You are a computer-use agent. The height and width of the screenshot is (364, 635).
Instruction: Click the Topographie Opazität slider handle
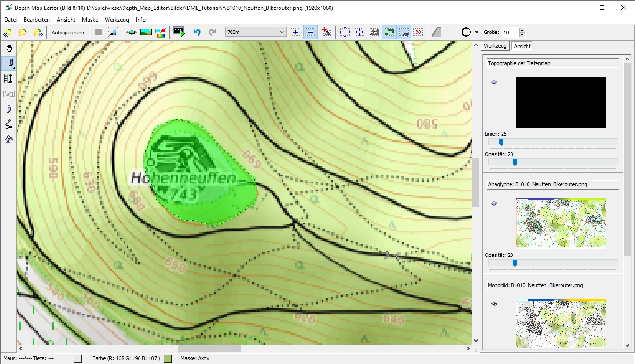tap(515, 162)
